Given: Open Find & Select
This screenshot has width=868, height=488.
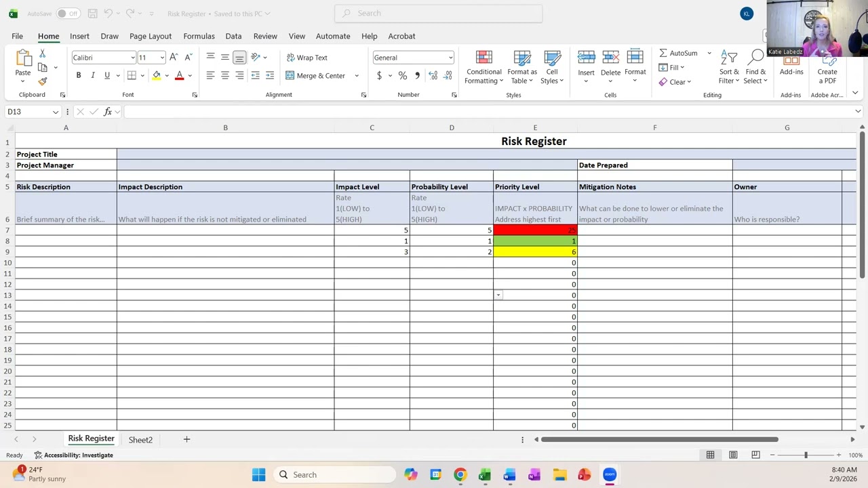Looking at the screenshot, I should [x=755, y=68].
